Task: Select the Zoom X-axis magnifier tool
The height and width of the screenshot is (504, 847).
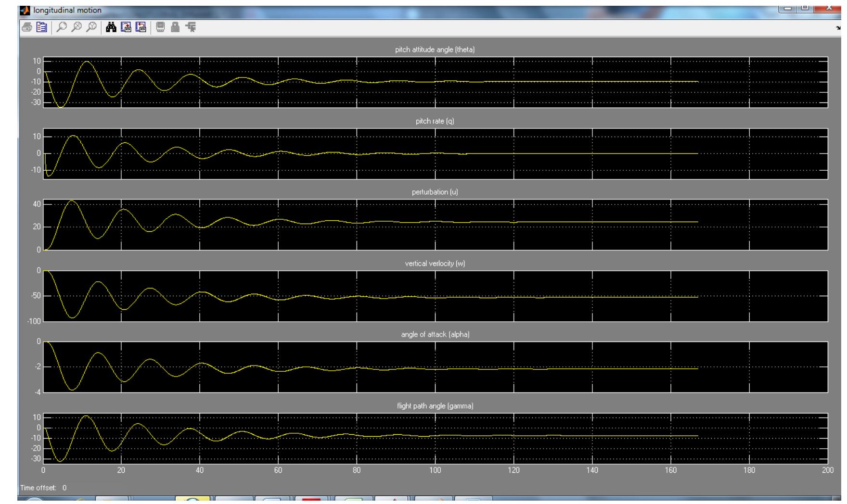Action: pyautogui.click(x=76, y=28)
